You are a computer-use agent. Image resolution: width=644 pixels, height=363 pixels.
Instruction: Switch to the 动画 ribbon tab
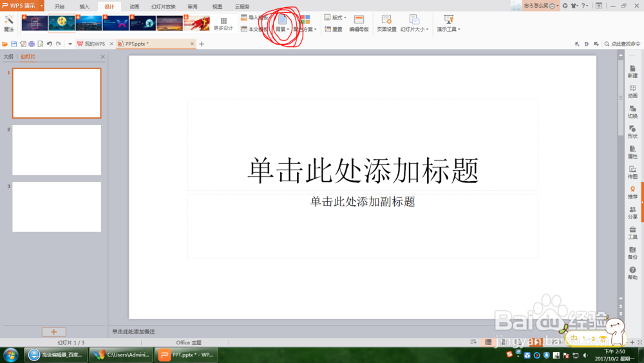pyautogui.click(x=135, y=6)
